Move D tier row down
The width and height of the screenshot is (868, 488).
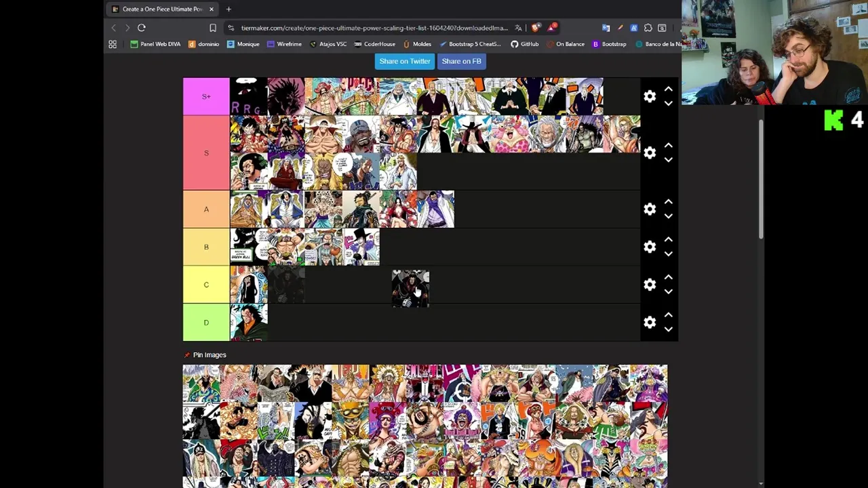coord(668,330)
